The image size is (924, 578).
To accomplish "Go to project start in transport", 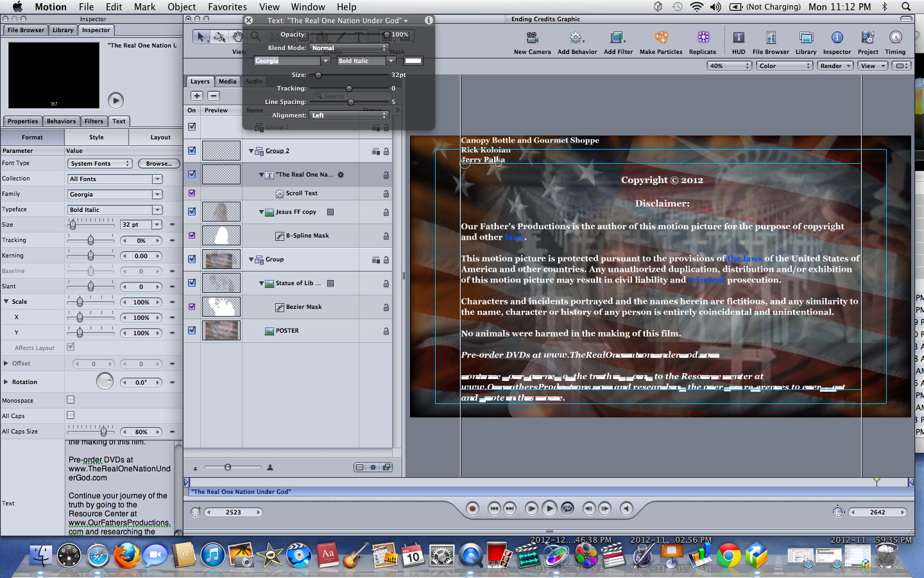I will click(x=494, y=508).
